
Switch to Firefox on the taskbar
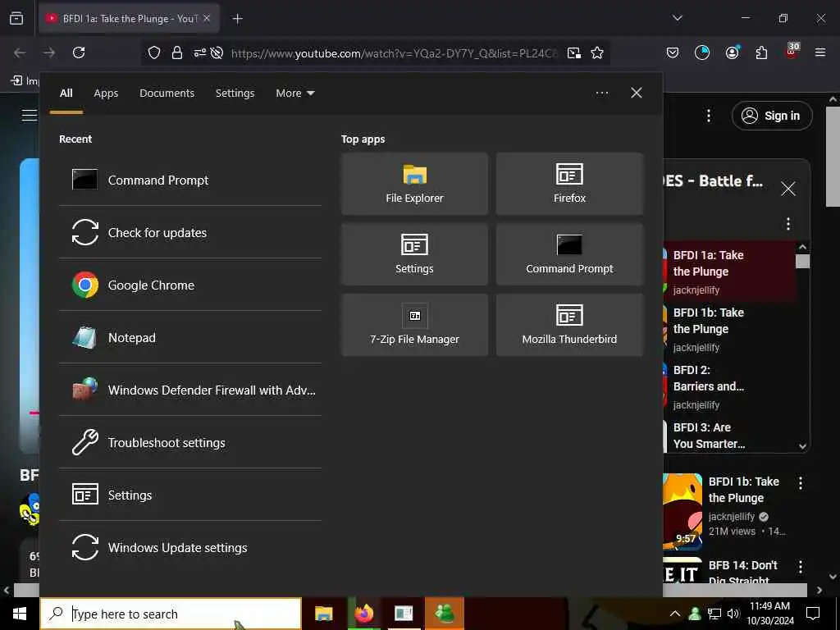(x=364, y=614)
